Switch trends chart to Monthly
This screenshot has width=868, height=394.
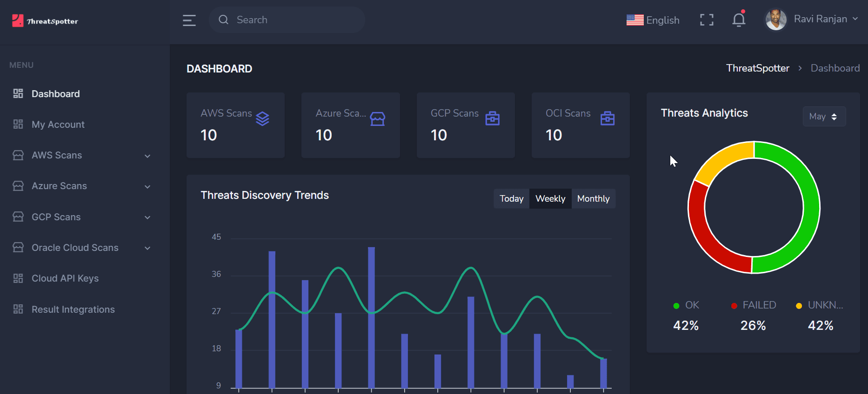point(593,199)
